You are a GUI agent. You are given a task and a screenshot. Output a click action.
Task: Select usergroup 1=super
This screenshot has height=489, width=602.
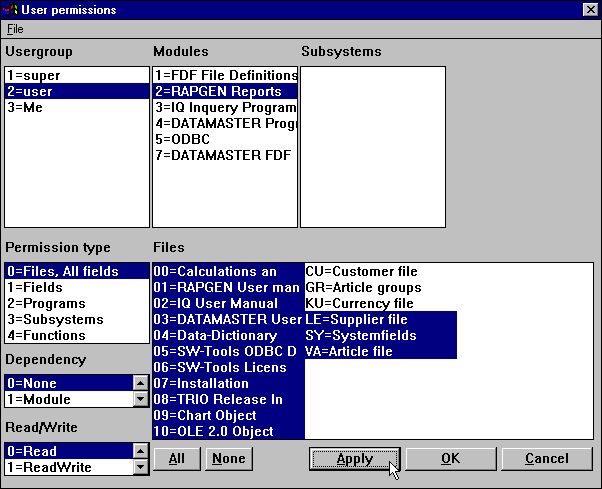(77, 75)
